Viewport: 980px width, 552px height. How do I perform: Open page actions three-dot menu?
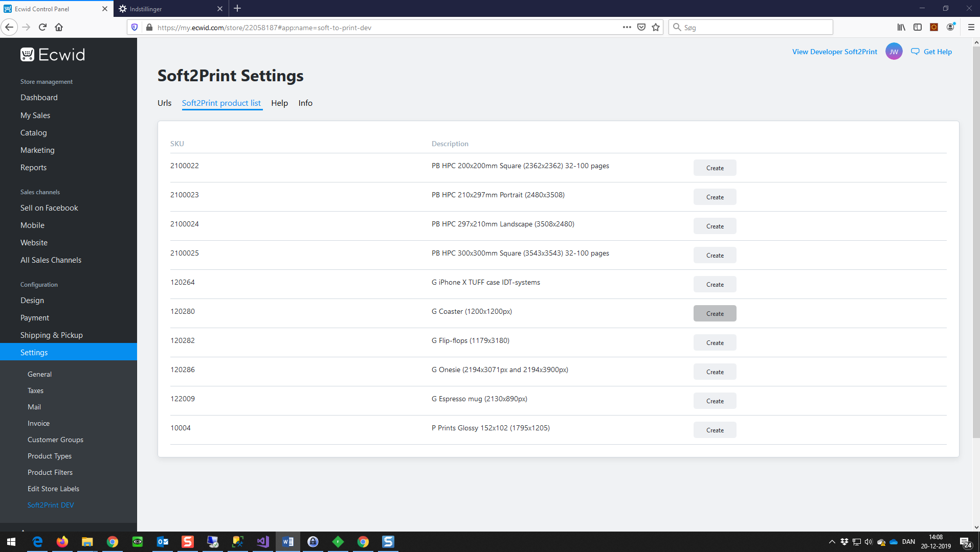point(627,27)
